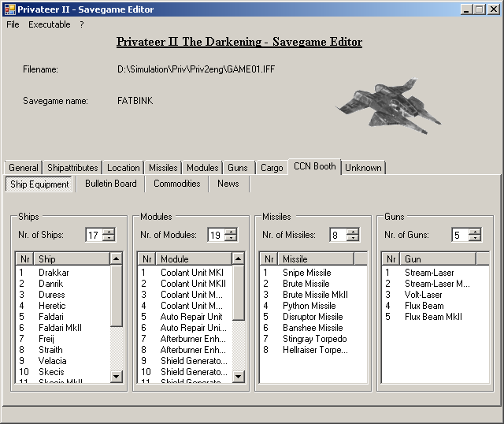This screenshot has width=504, height=424.
Task: Select Heretic in the Ships list
Action: coord(52,306)
